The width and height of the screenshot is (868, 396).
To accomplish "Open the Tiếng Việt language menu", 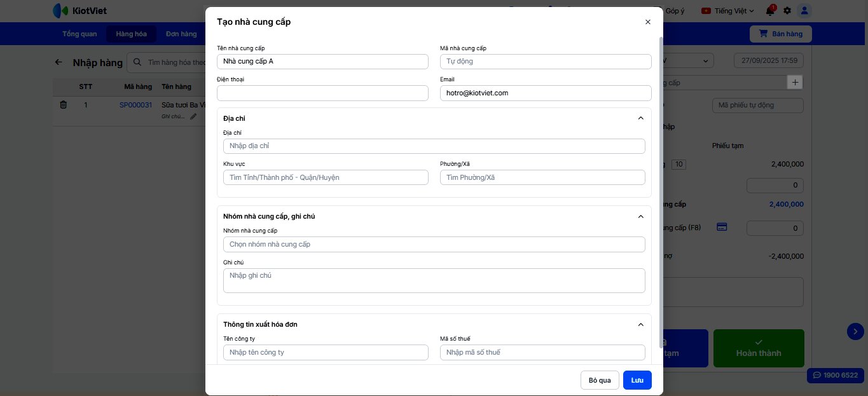I will (x=727, y=11).
